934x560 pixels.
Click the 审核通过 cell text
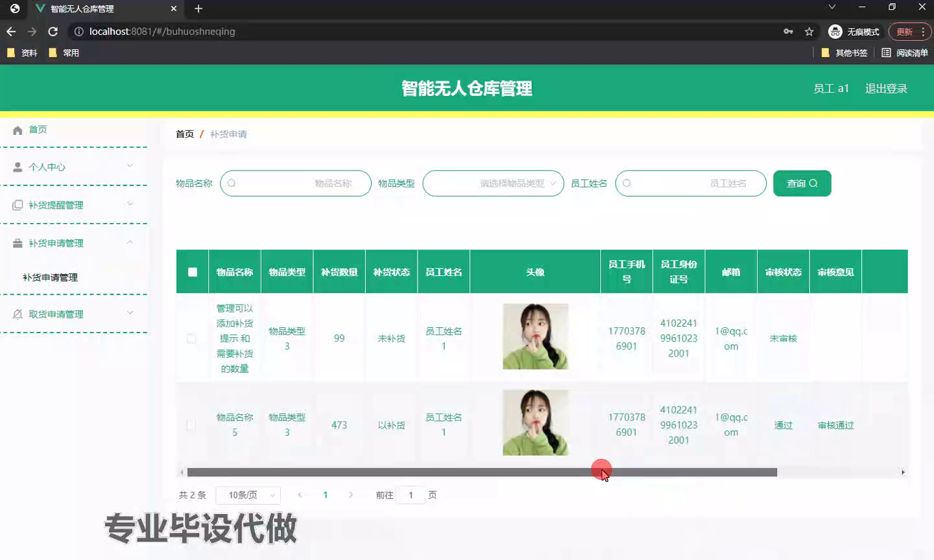point(835,425)
